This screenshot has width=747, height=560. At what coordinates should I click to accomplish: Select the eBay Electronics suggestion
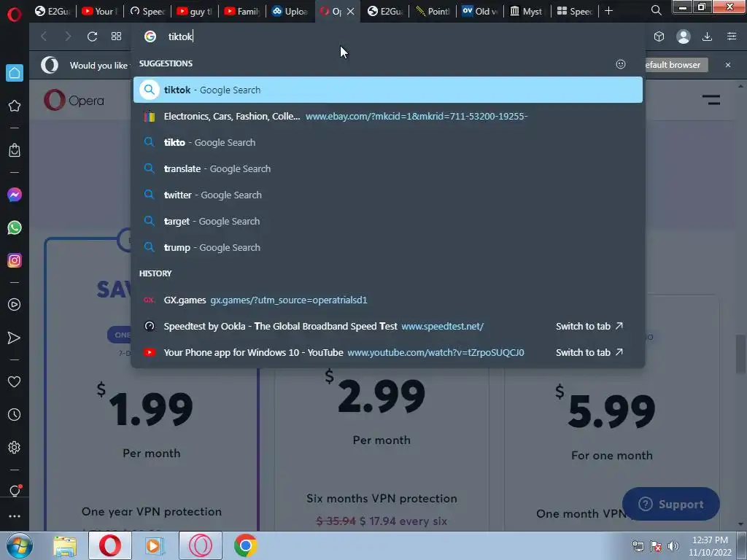pyautogui.click(x=388, y=116)
